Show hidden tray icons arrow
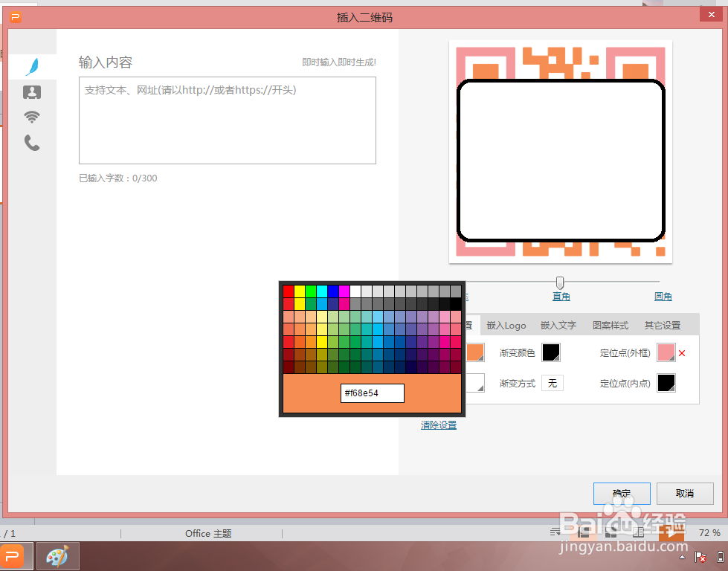 682,557
